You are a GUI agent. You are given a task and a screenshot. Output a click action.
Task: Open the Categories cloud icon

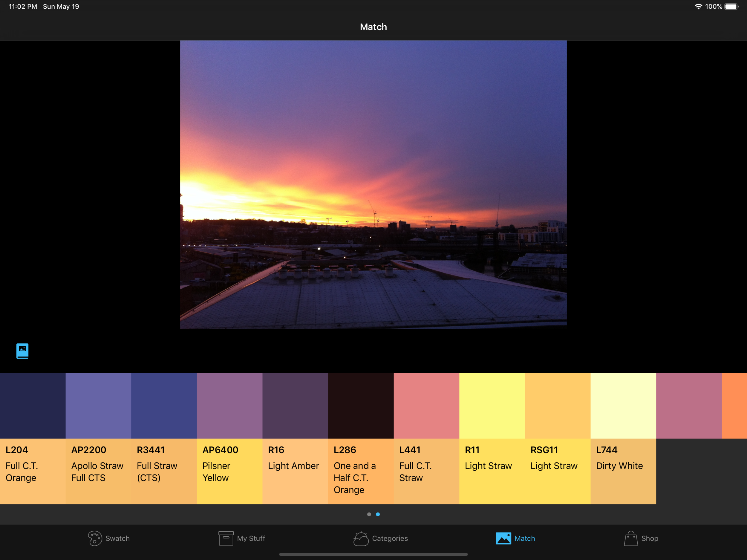pos(361,538)
